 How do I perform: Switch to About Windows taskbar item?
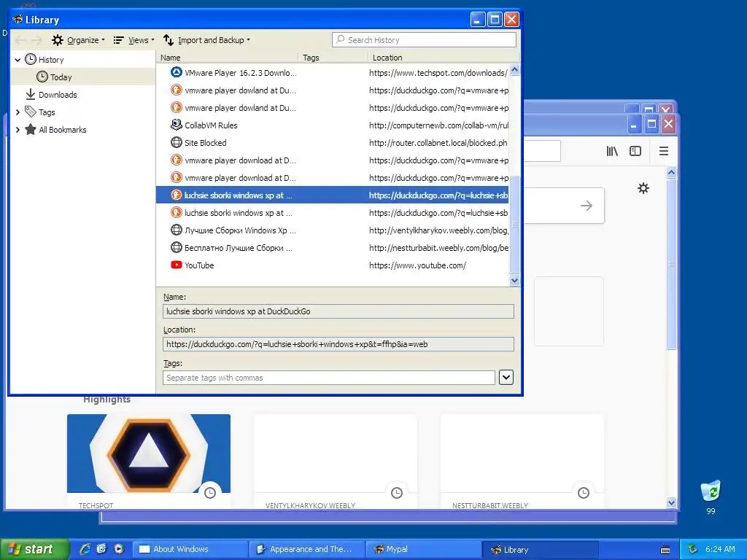190,549
